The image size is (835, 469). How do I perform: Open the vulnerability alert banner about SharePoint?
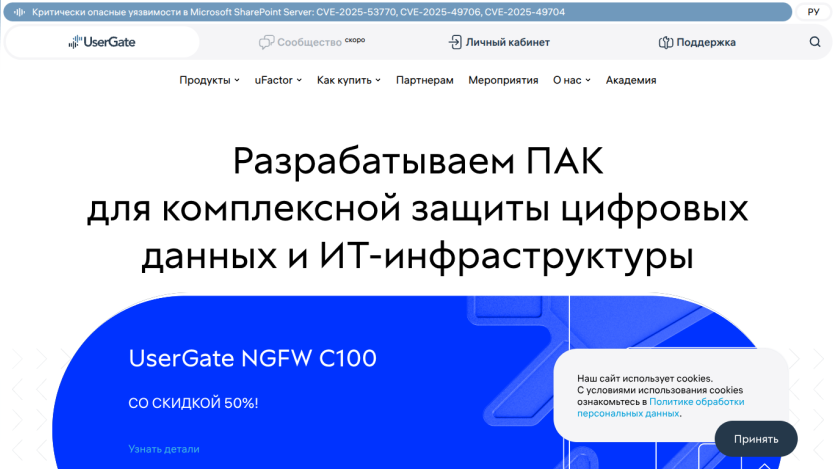[398, 12]
